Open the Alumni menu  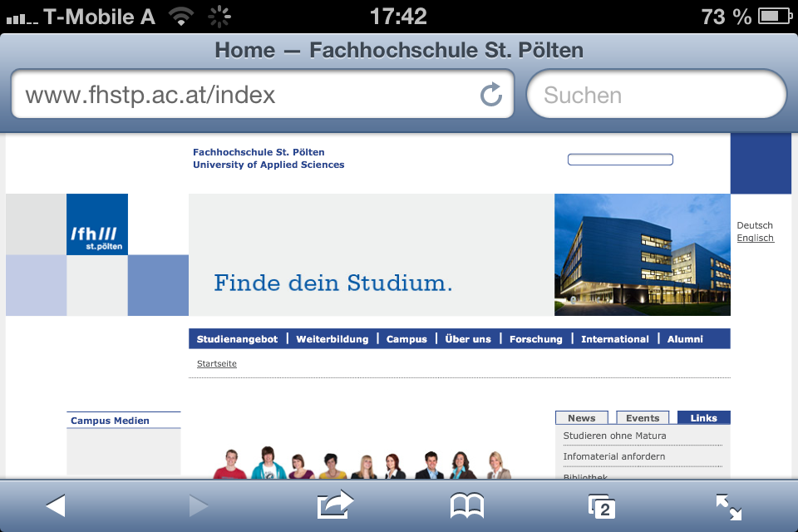[x=685, y=339]
